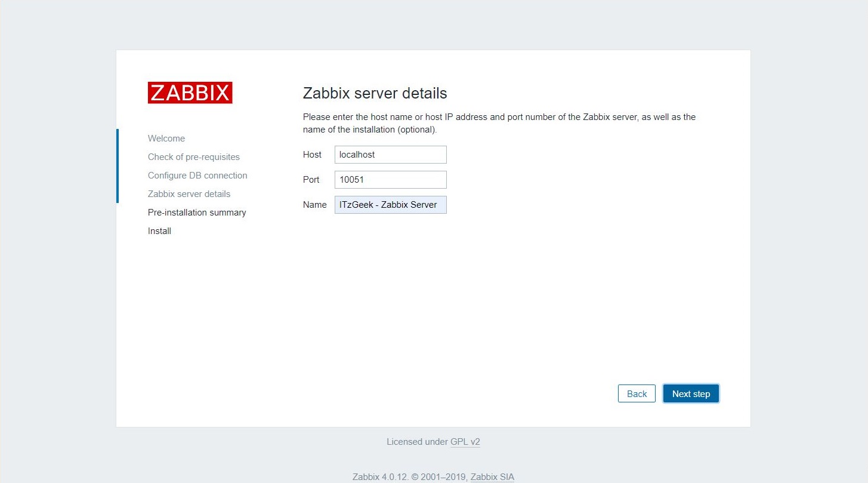This screenshot has height=483, width=868.
Task: Click the Name input field
Action: 391,205
